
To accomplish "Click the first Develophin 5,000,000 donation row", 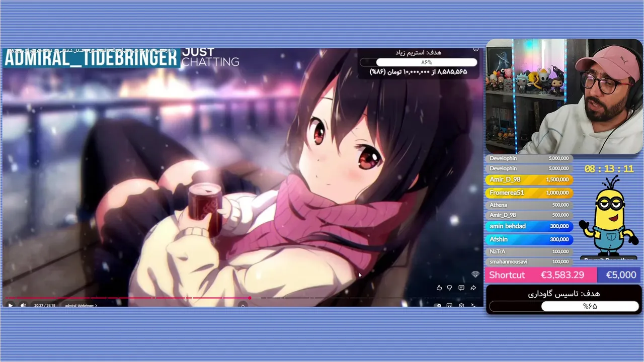I will [529, 158].
